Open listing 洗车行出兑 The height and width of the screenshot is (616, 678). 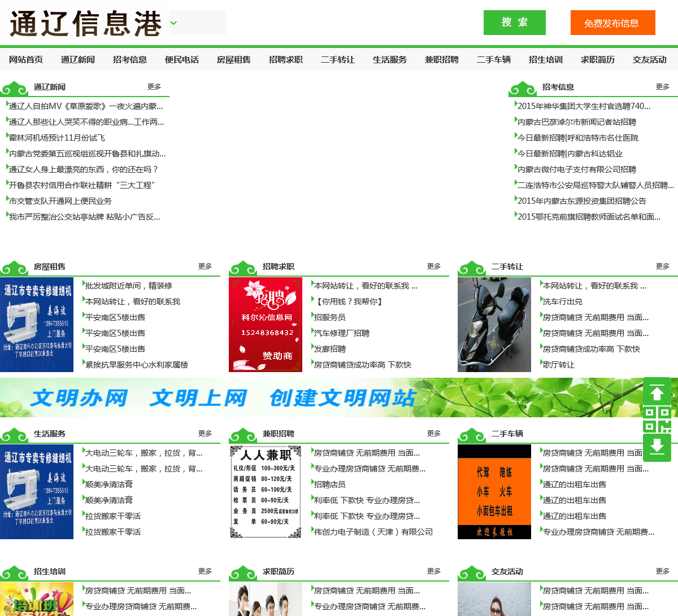(563, 302)
